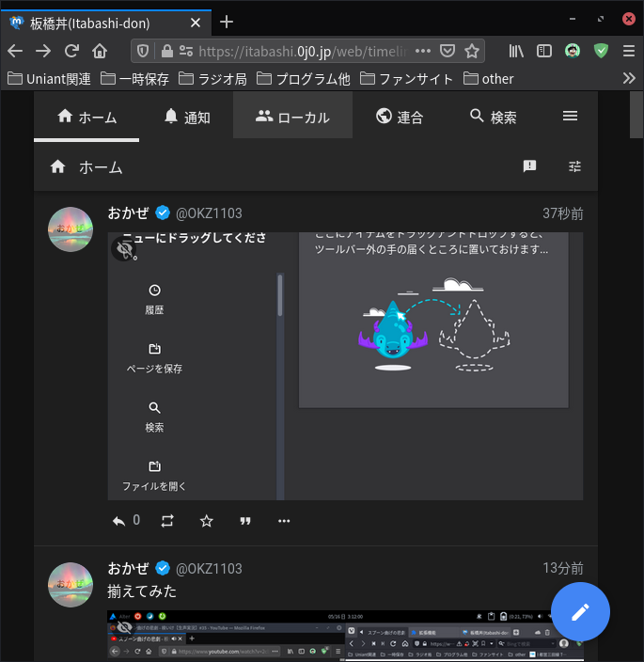
Task: Favourite the first post with star icon
Action: coord(207,520)
